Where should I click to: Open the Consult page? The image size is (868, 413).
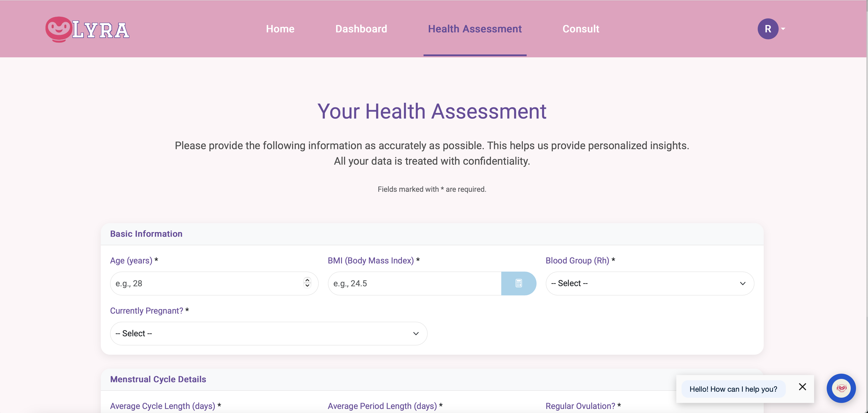(581, 29)
